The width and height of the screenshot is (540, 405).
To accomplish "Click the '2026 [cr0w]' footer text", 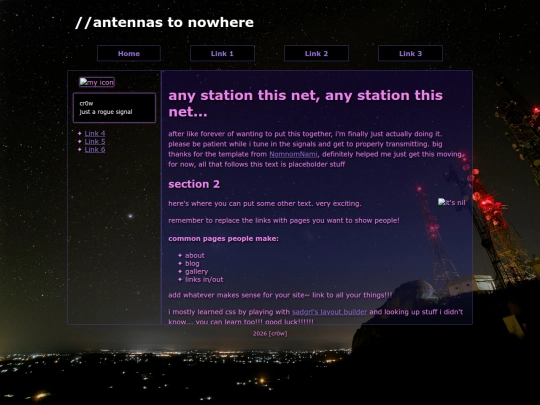I will pos(270,333).
